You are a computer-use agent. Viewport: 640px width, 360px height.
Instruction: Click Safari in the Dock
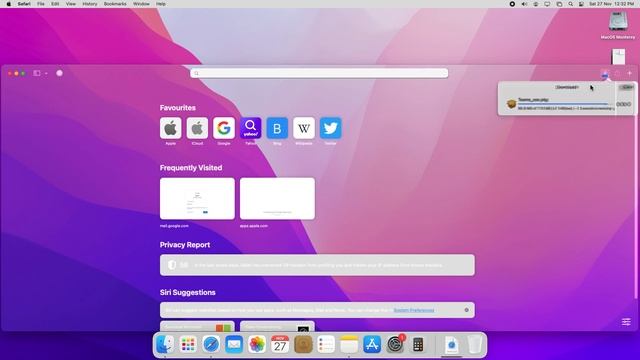211,344
